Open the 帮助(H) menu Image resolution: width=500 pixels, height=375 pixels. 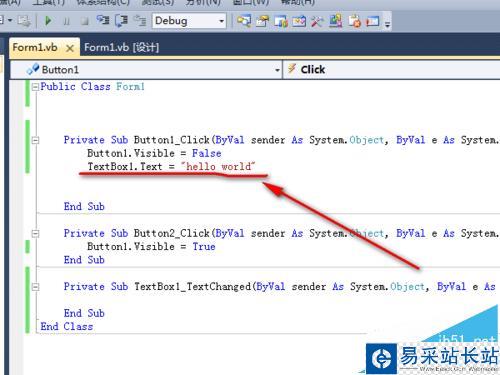pyautogui.click(x=298, y=2)
